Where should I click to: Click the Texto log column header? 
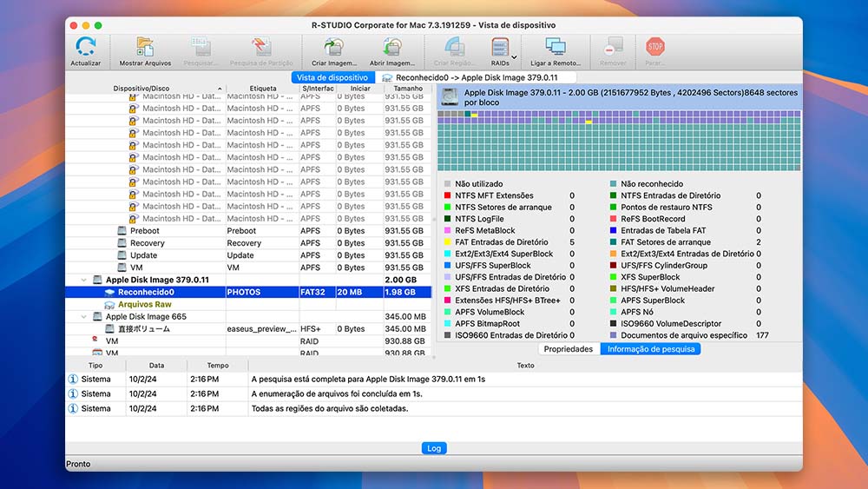(x=525, y=366)
